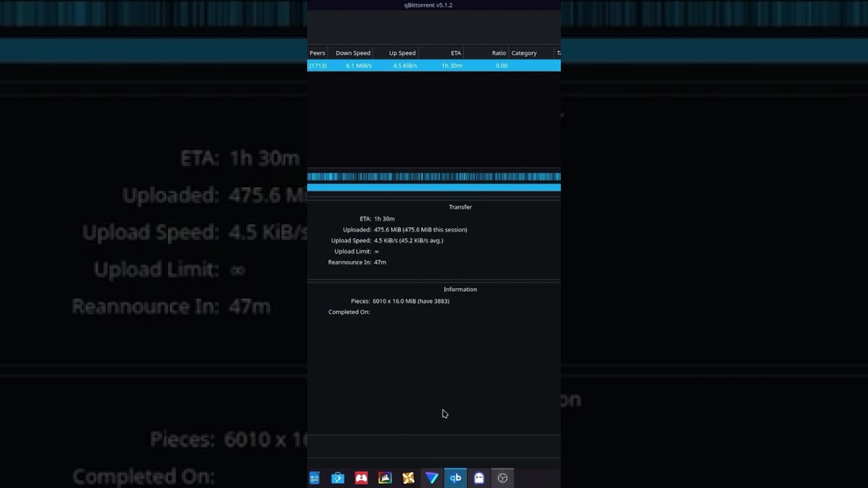Click the Uploaded value 475.6 MiB

click(420, 230)
